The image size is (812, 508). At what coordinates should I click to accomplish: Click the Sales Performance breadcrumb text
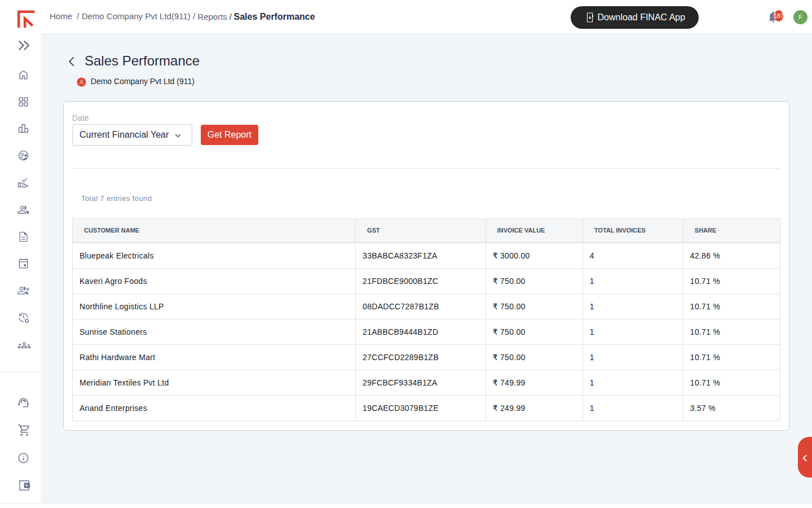[275, 17]
